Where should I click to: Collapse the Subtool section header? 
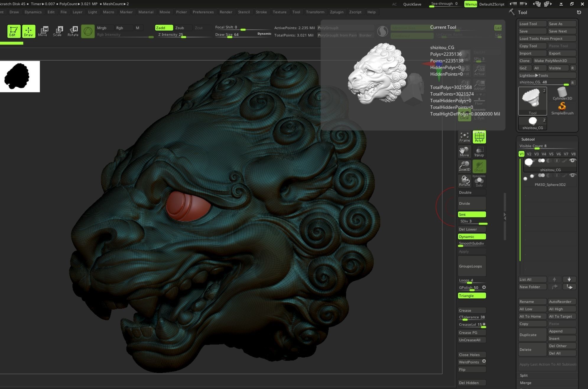(x=528, y=139)
